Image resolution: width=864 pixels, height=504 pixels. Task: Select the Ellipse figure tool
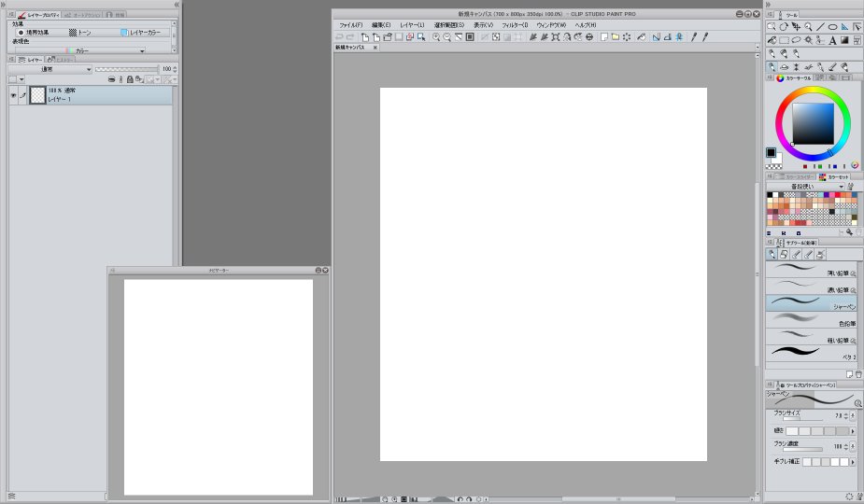pos(832,27)
